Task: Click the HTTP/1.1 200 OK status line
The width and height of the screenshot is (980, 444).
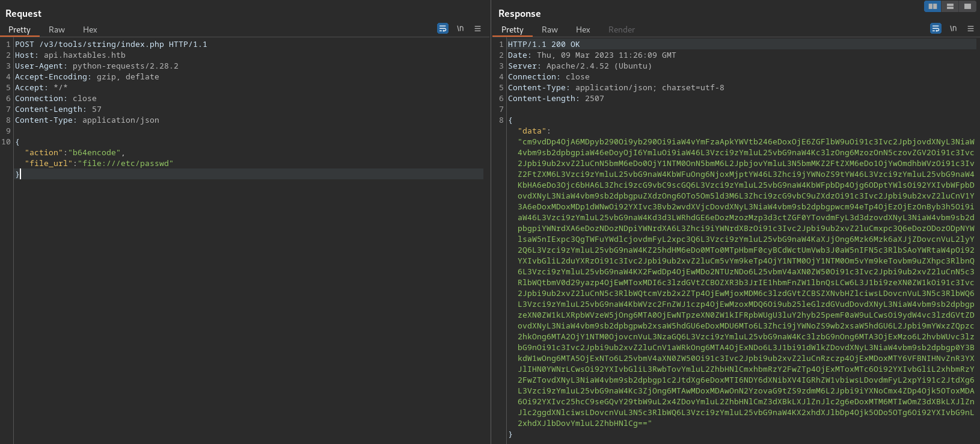Action: pos(544,45)
